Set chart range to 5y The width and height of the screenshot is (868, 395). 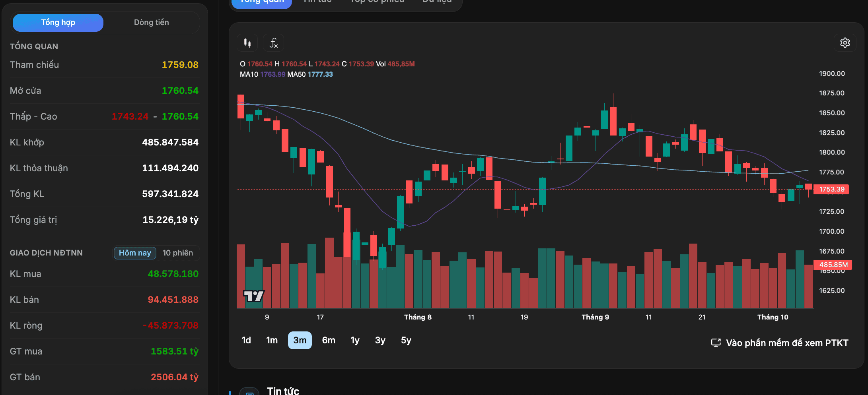406,341
